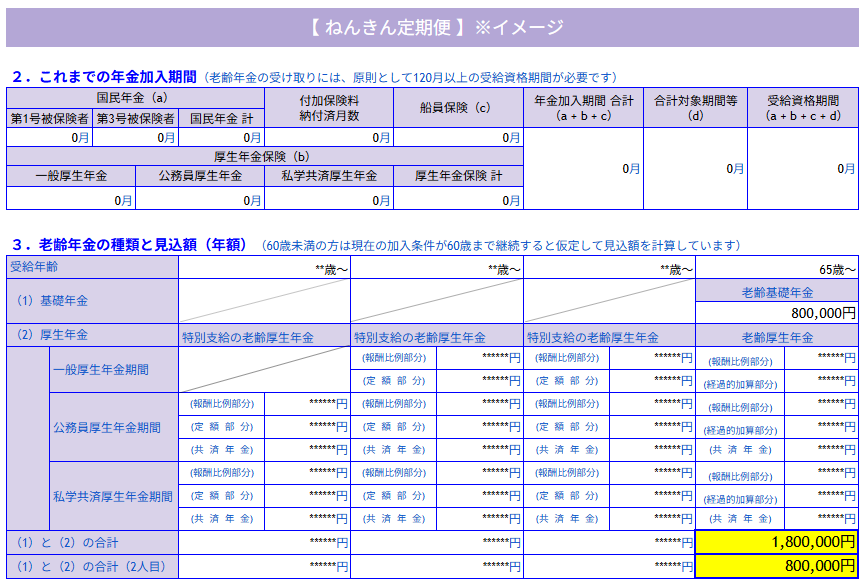Click the 国民年金 計 header cell
The image size is (866, 586).
coord(221,118)
